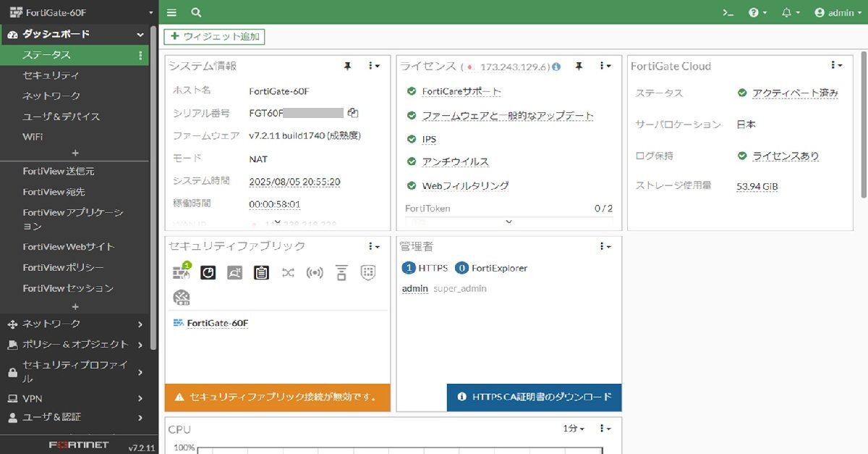Click the ライセンス info circle icon

[x=556, y=67]
